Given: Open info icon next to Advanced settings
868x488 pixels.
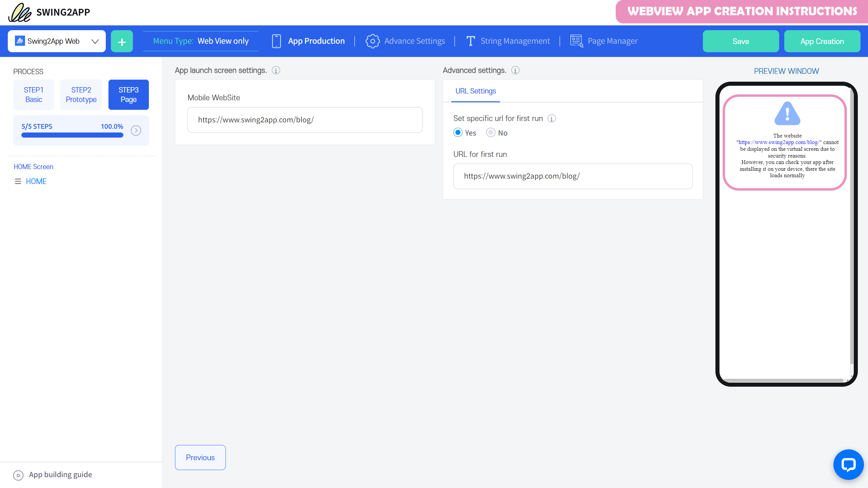Looking at the screenshot, I should pyautogui.click(x=515, y=70).
